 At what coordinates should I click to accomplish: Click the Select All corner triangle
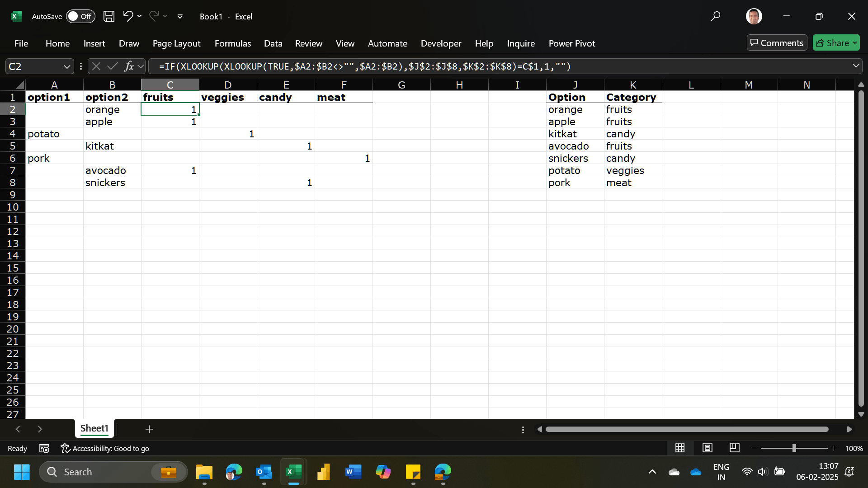coord(19,85)
